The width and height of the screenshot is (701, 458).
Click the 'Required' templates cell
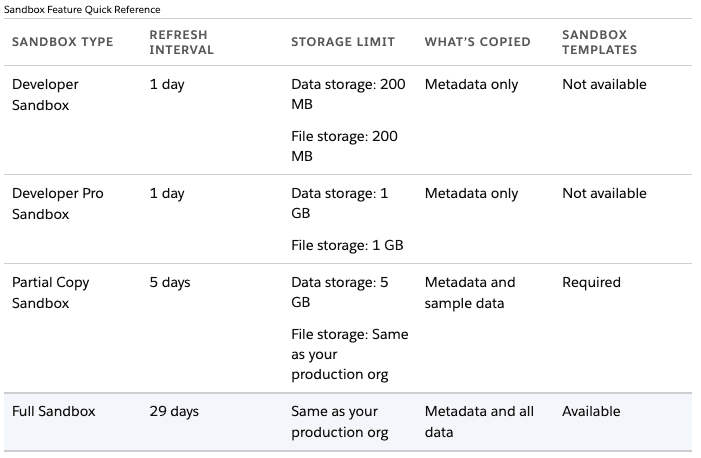point(591,282)
